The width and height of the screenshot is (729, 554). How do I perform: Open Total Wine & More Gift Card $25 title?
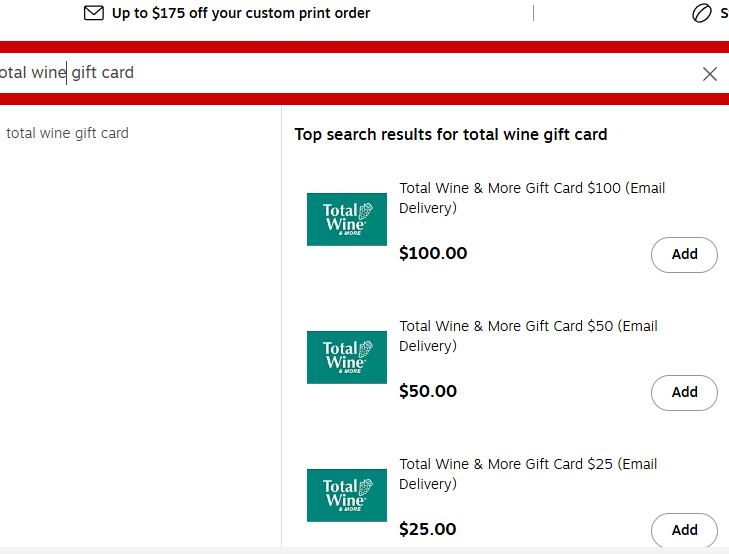(x=528, y=474)
